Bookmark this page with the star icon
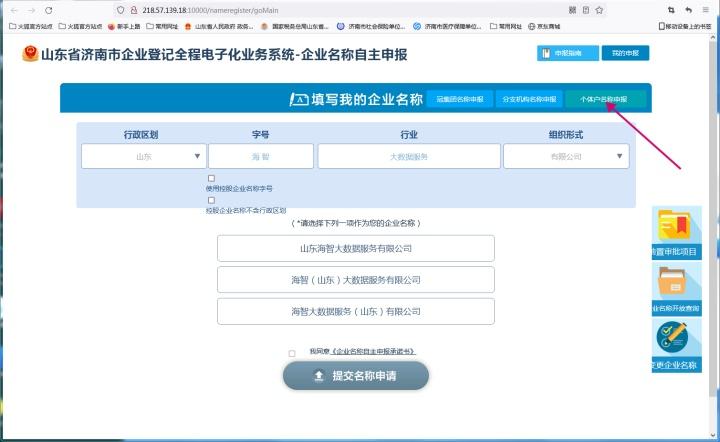The height and width of the screenshot is (442, 720). (x=599, y=10)
